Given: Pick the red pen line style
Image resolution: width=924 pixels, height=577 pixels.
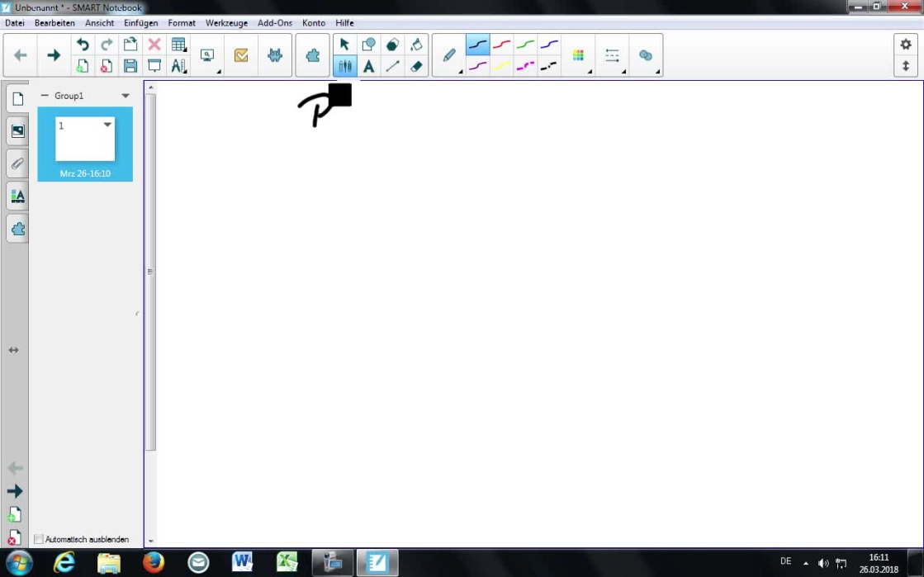Looking at the screenshot, I should [501, 45].
